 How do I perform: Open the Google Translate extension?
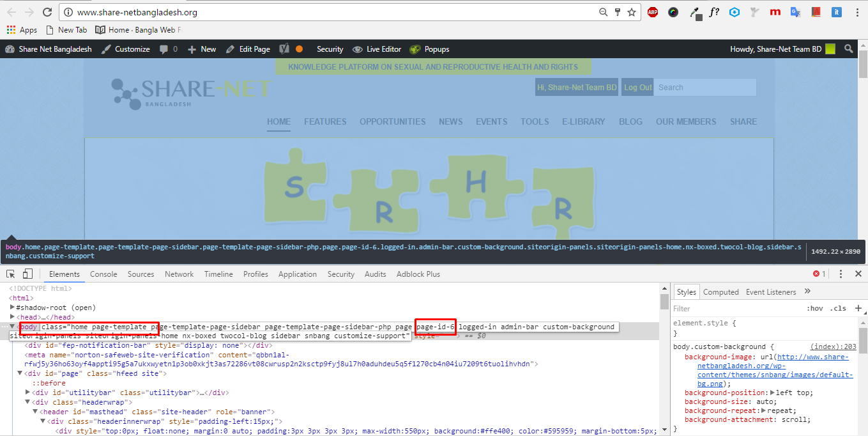pyautogui.click(x=796, y=12)
